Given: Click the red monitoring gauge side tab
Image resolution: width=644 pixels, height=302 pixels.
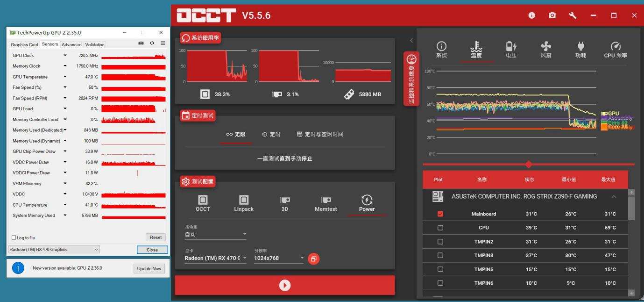Looking at the screenshot, I should 411,79.
